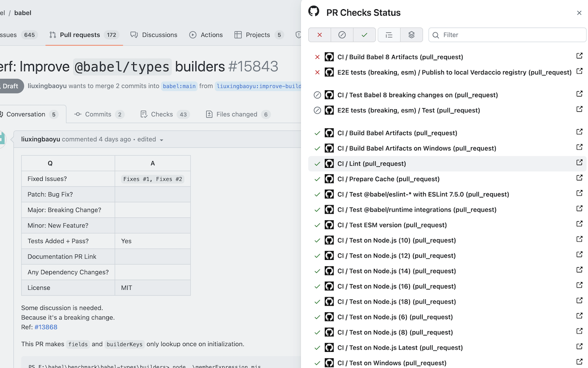
Task: Open the liuxingbaoyu:improve-build head branch link
Action: tap(258, 86)
